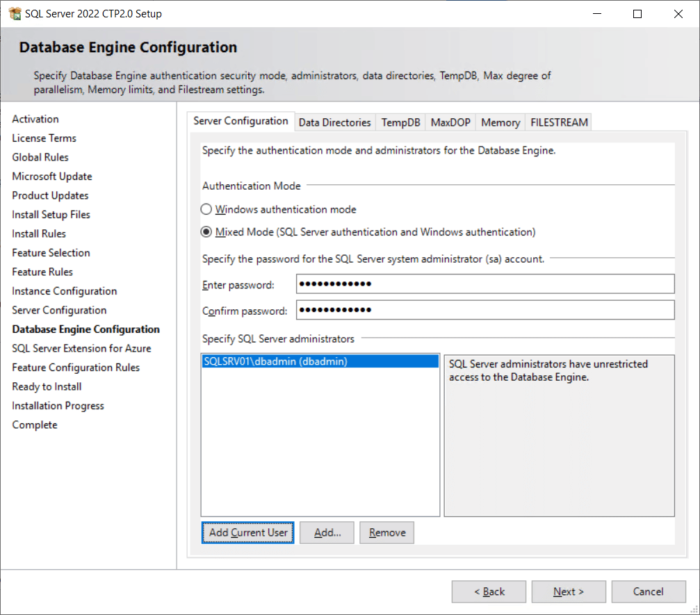Proceed with the Next button
This screenshot has width=700, height=615.
tap(568, 592)
